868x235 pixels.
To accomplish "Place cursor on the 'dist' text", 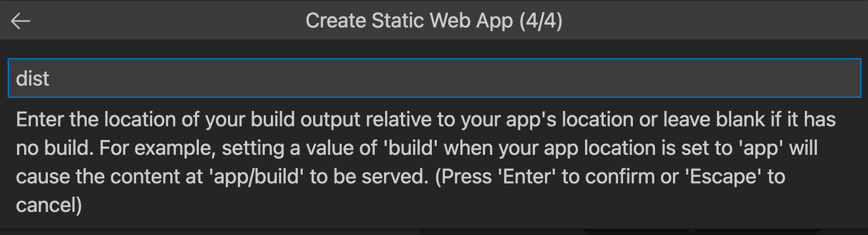I will pos(32,79).
